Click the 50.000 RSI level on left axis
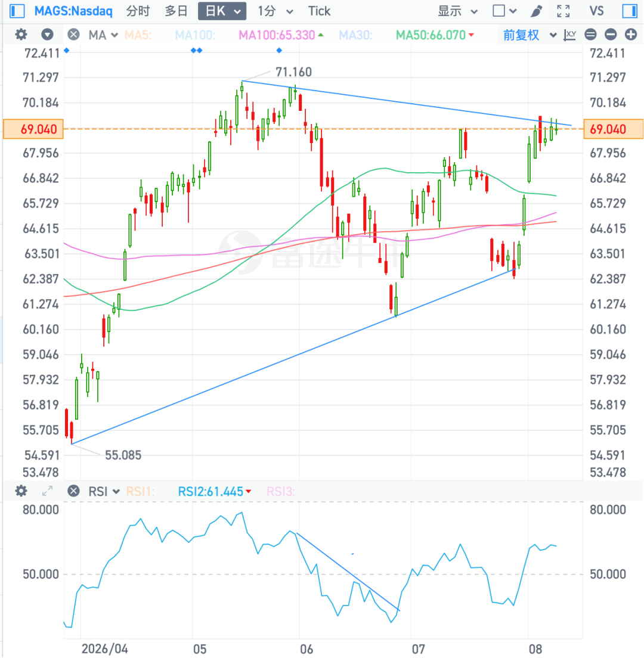Screen dimensions: 644x658 pyautogui.click(x=41, y=574)
